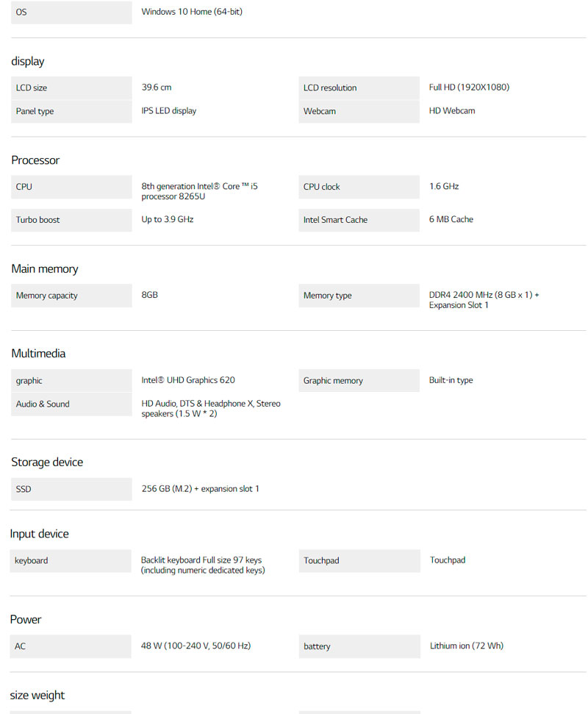The image size is (588, 714).
Task: Click the Memory type label cell
Action: 359,296
